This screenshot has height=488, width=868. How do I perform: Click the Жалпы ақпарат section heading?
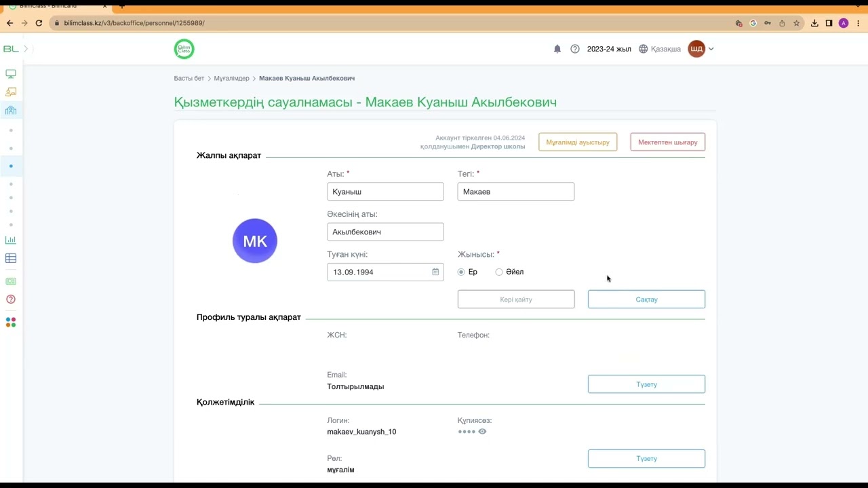tap(229, 155)
